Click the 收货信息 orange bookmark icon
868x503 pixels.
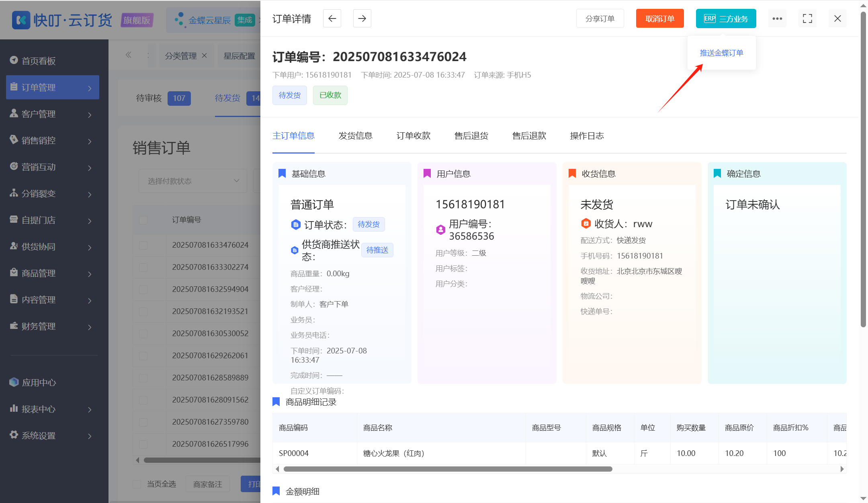(572, 174)
